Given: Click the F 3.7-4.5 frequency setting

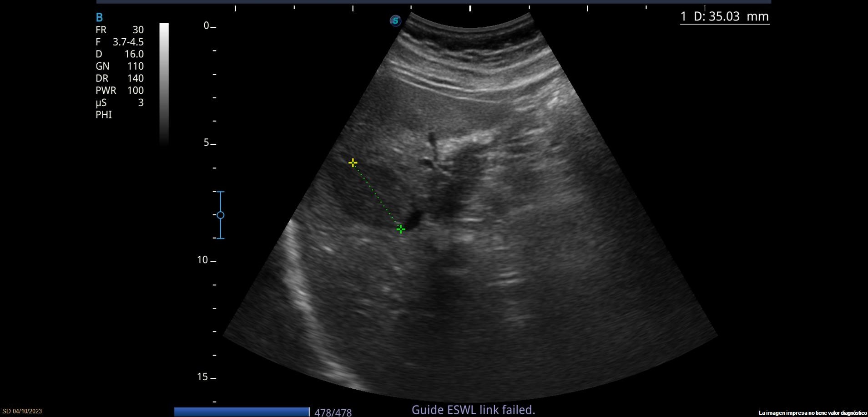Looking at the screenshot, I should 120,42.
